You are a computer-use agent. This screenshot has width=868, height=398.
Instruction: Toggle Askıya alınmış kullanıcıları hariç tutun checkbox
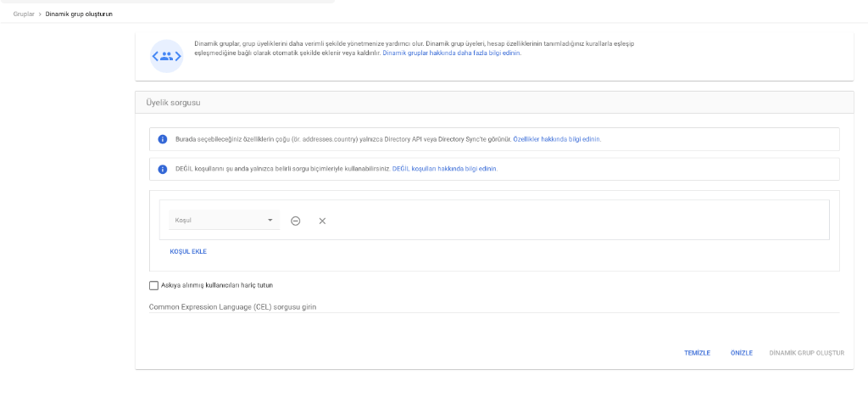153,285
